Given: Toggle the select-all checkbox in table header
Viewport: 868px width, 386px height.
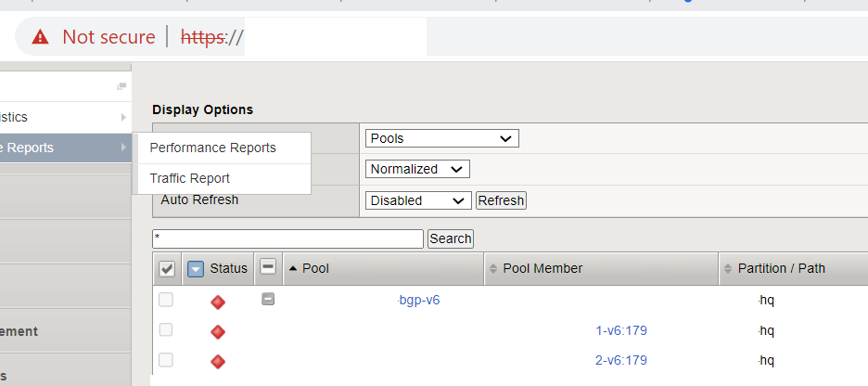Looking at the screenshot, I should (167, 268).
